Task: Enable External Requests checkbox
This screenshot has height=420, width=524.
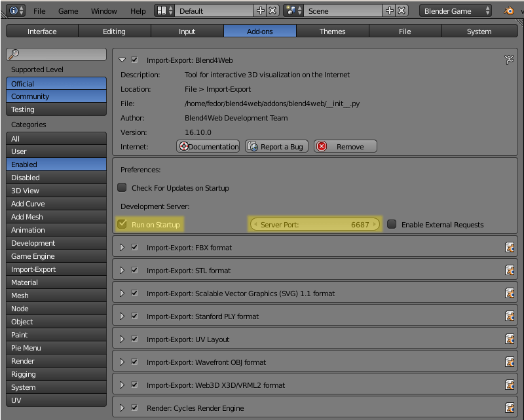Action: click(x=392, y=224)
